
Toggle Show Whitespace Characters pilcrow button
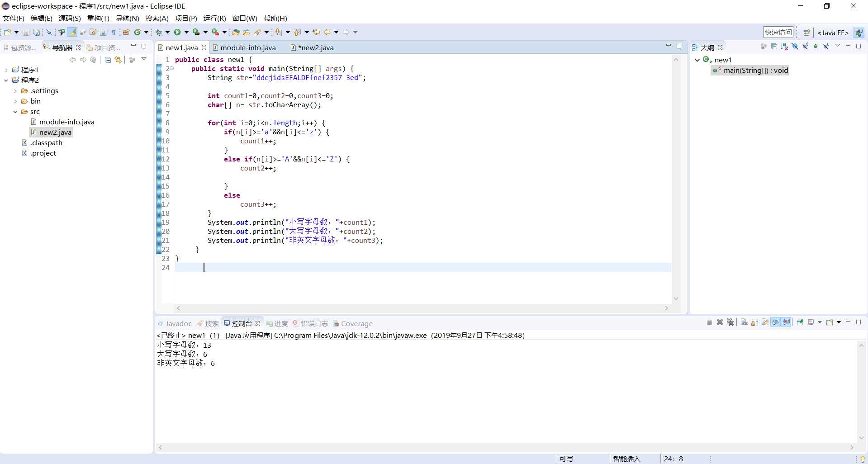[x=114, y=32]
